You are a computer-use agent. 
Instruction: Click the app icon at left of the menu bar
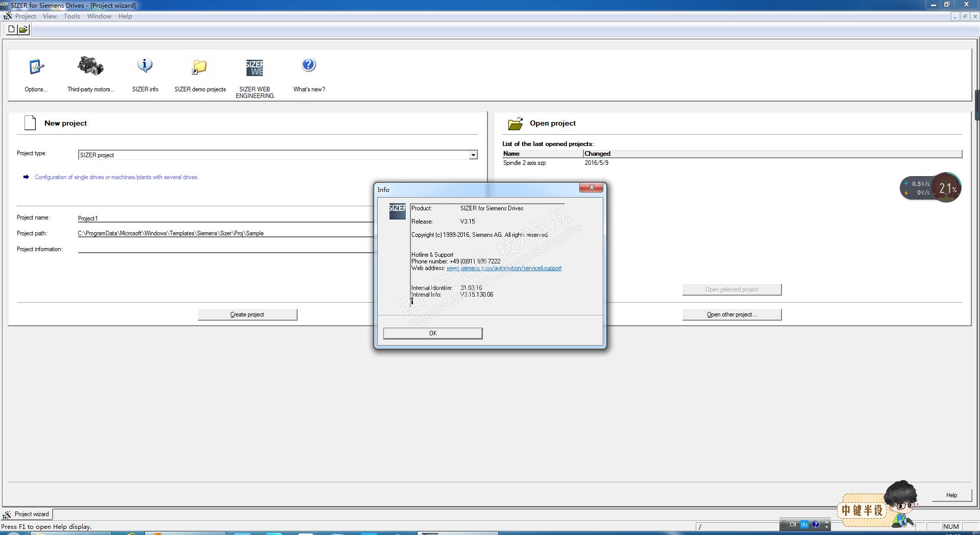[x=8, y=16]
